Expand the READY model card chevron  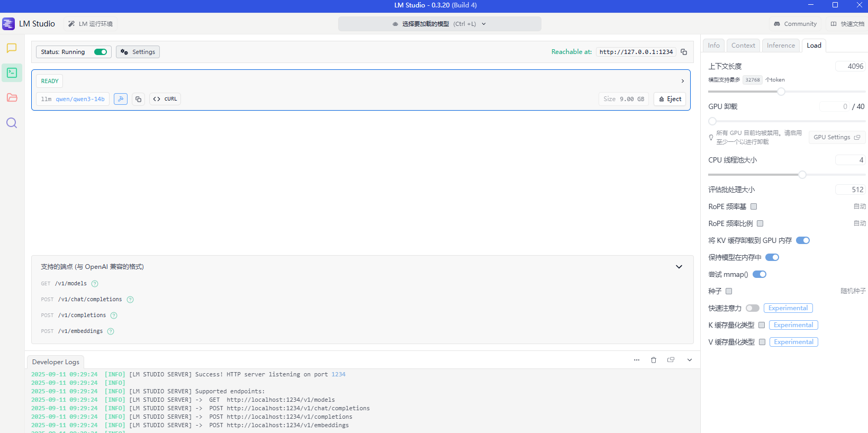click(683, 81)
